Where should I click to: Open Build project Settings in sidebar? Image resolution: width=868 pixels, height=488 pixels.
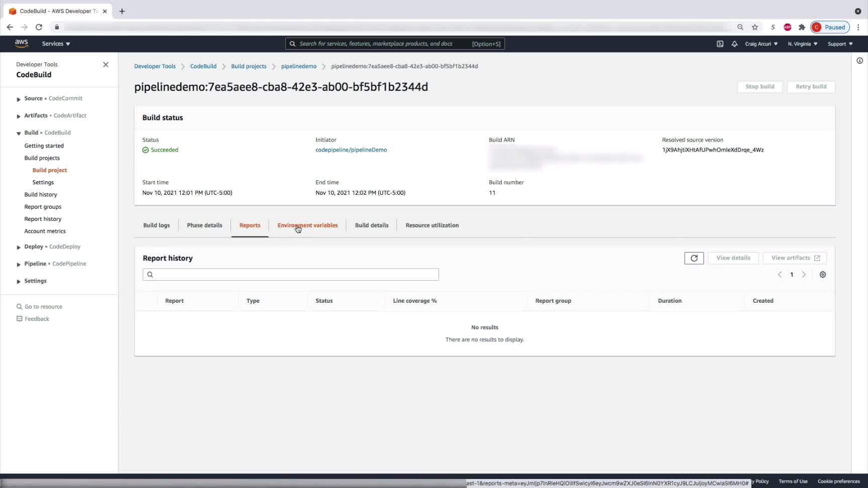(43, 183)
